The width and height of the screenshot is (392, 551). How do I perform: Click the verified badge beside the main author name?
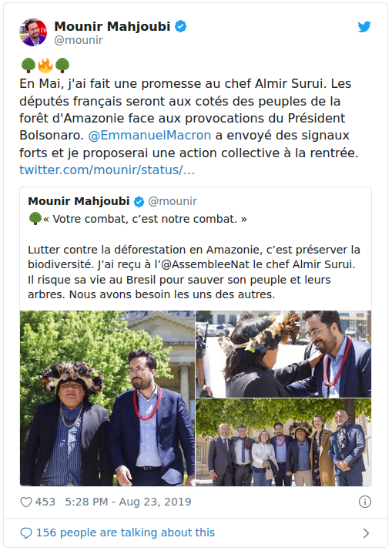(180, 27)
